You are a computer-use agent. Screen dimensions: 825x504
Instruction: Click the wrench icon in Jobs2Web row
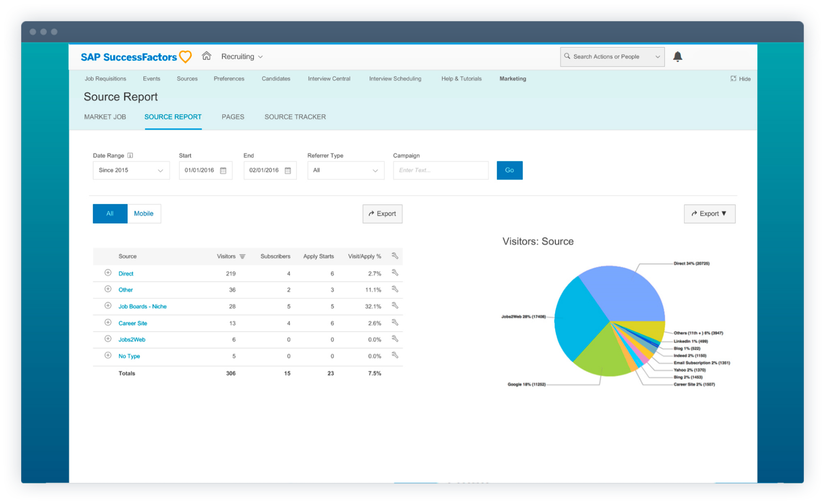395,339
